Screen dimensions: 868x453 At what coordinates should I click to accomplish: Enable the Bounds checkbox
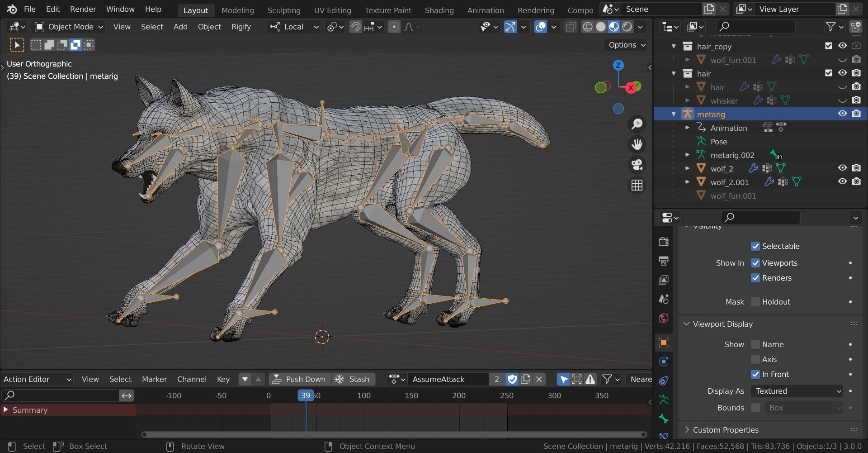tap(755, 408)
